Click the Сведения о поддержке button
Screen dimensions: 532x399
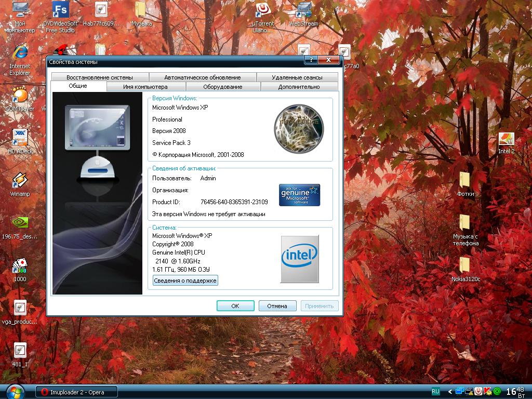pyautogui.click(x=184, y=280)
